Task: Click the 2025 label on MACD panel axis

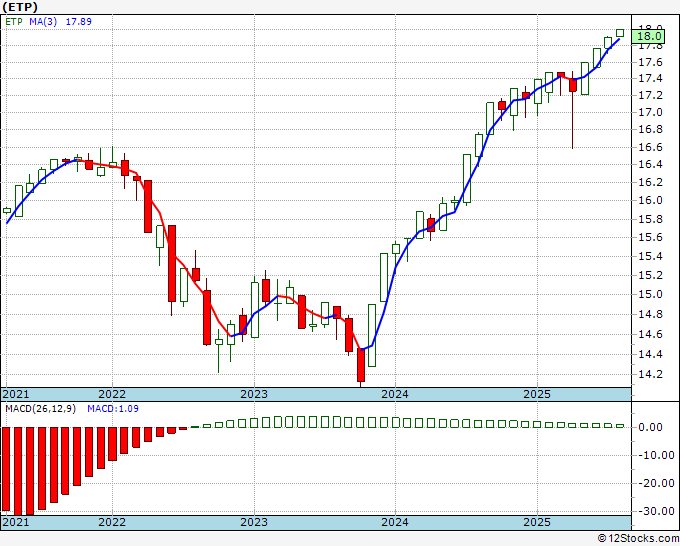Action: point(537,522)
